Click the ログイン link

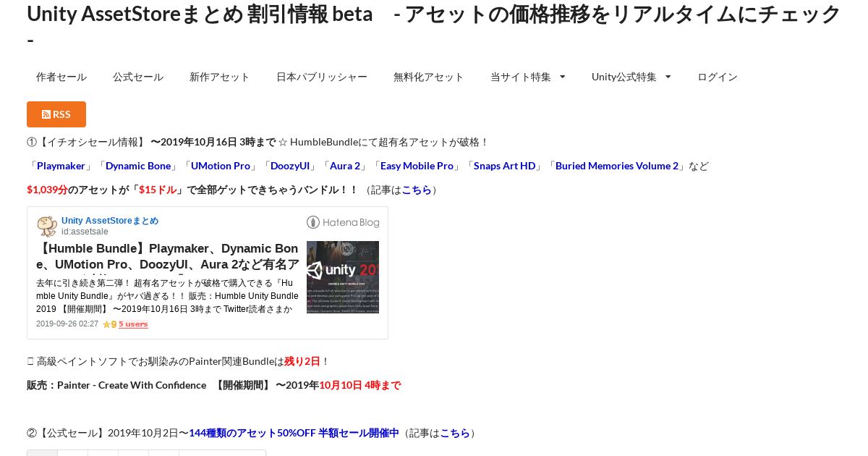pyautogui.click(x=718, y=77)
